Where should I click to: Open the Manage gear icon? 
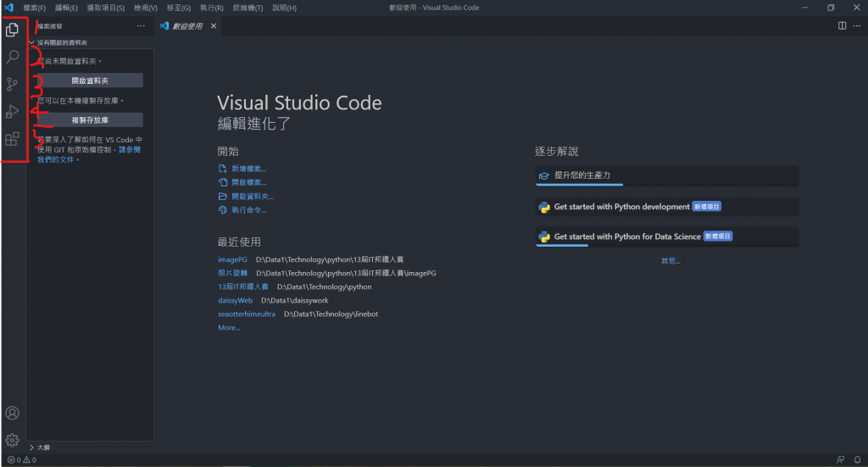[x=12, y=441]
